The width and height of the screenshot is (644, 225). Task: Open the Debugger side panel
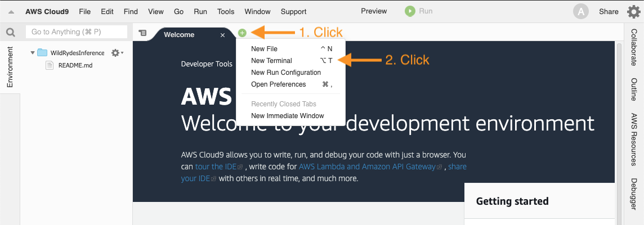point(634,195)
